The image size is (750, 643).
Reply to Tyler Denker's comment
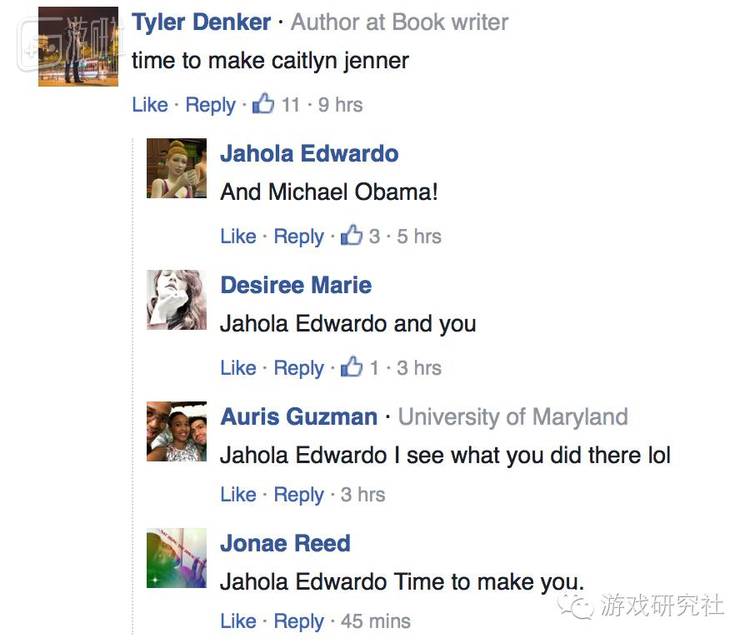210,105
